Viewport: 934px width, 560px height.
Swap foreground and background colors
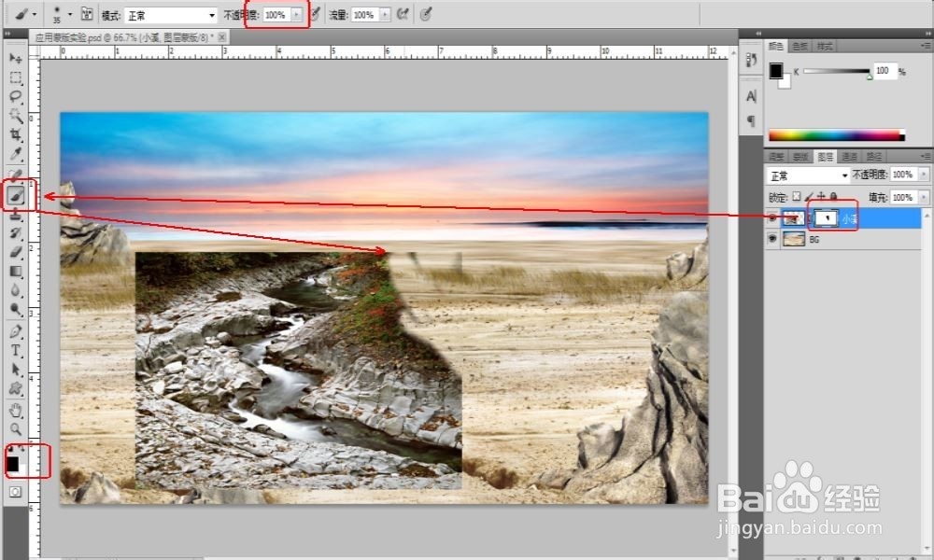pyautogui.click(x=22, y=447)
